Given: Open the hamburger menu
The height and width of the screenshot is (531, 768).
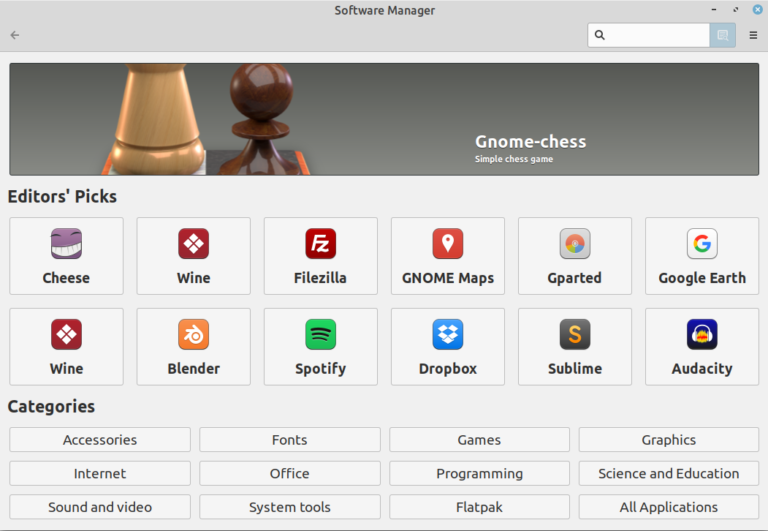Looking at the screenshot, I should (x=753, y=35).
